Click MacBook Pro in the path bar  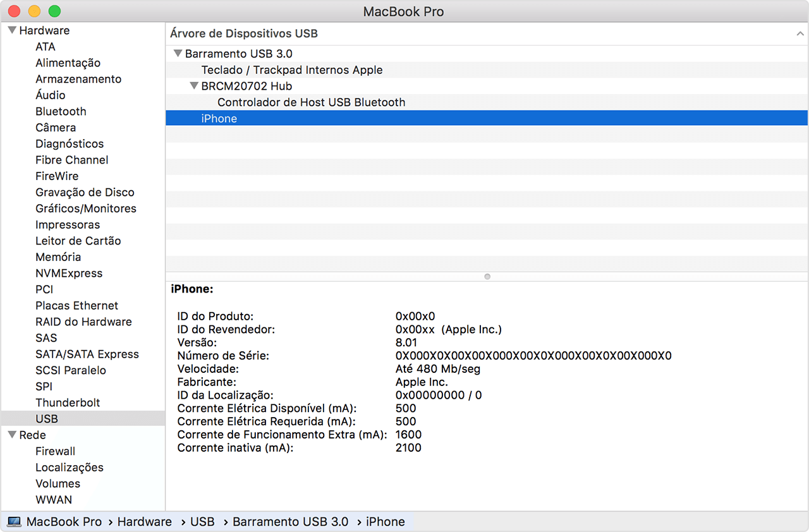click(64, 522)
